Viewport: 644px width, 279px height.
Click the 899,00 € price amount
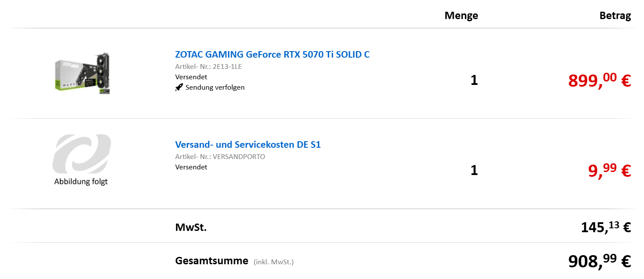click(x=599, y=81)
